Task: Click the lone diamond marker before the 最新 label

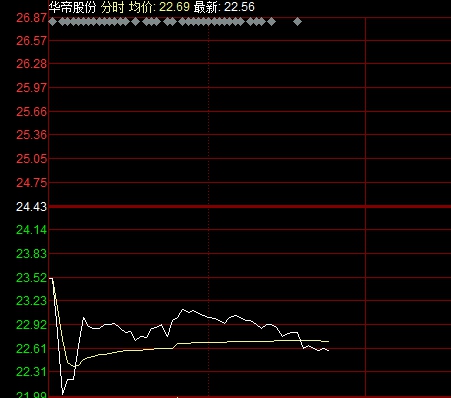Action: pos(135,22)
